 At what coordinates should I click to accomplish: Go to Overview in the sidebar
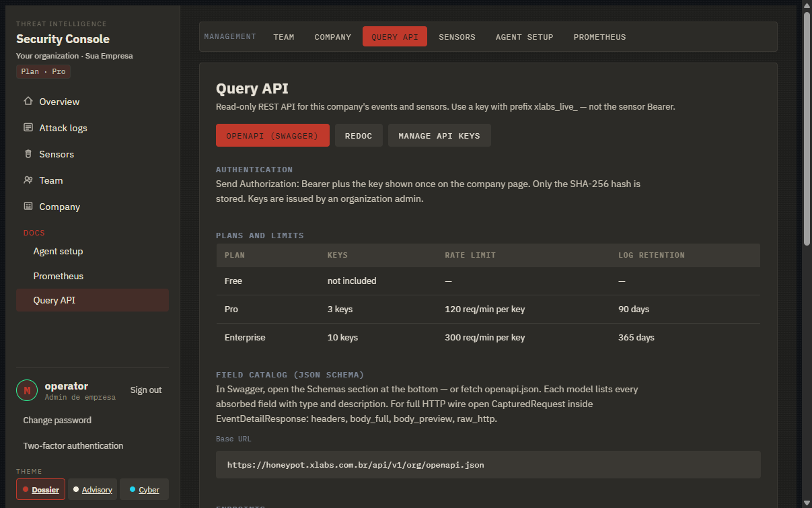[x=92, y=102]
